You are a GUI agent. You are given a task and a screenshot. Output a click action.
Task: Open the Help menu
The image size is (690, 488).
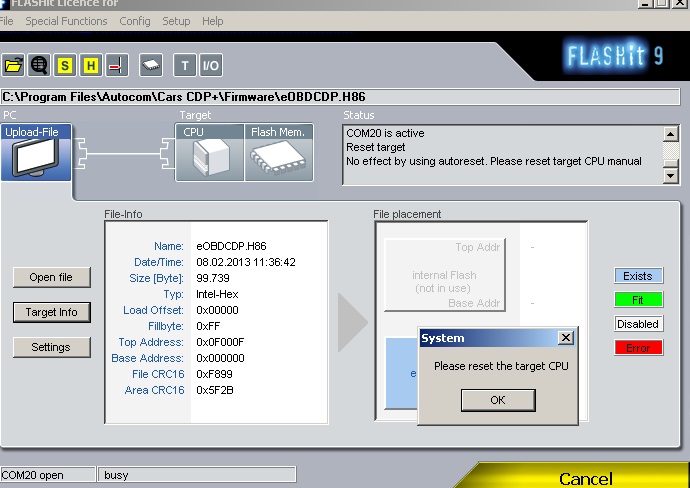pyautogui.click(x=213, y=21)
